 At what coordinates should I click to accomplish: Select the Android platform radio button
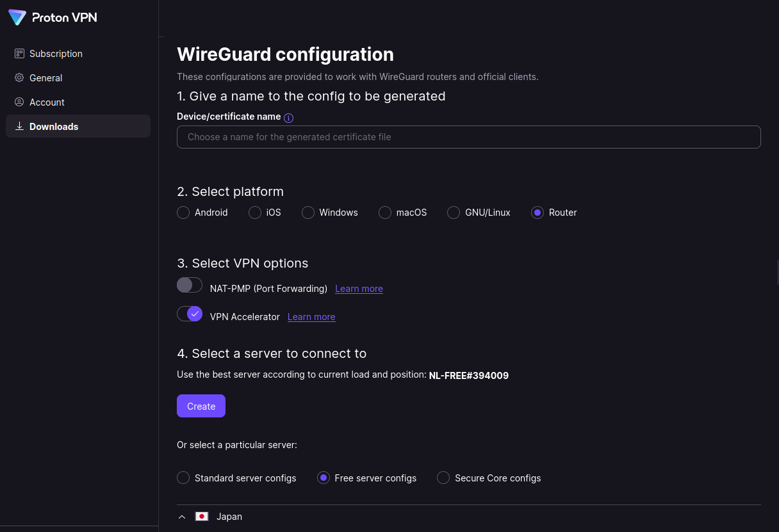click(x=183, y=213)
